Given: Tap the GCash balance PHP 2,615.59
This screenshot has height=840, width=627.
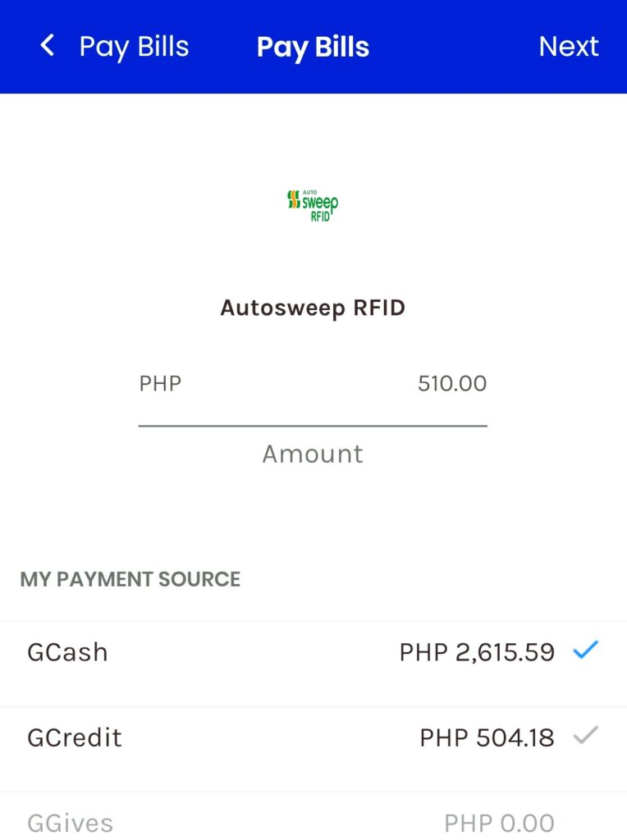Looking at the screenshot, I should pos(477,653).
